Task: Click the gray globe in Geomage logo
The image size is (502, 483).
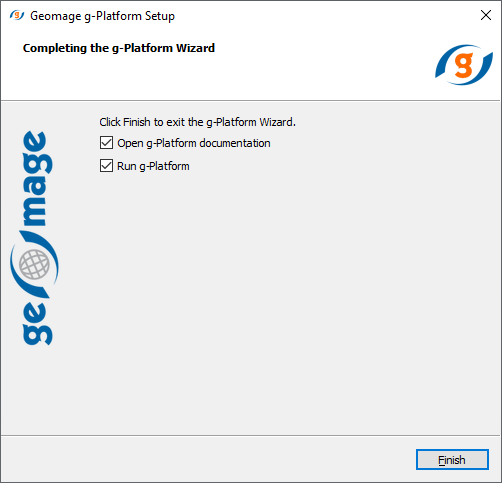Action: tap(34, 264)
